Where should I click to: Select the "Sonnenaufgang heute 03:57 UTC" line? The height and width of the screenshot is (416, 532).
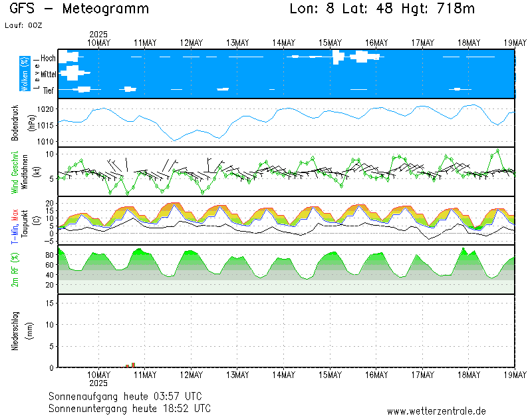tap(125, 396)
